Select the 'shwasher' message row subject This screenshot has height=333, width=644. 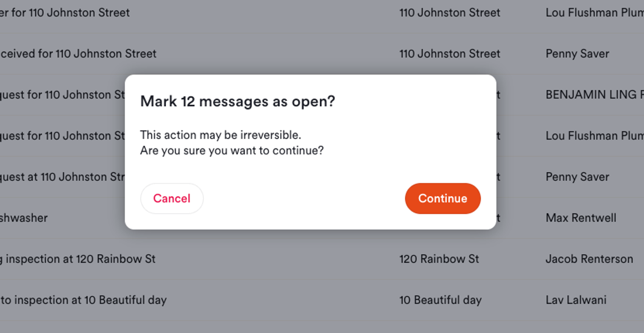(24, 218)
